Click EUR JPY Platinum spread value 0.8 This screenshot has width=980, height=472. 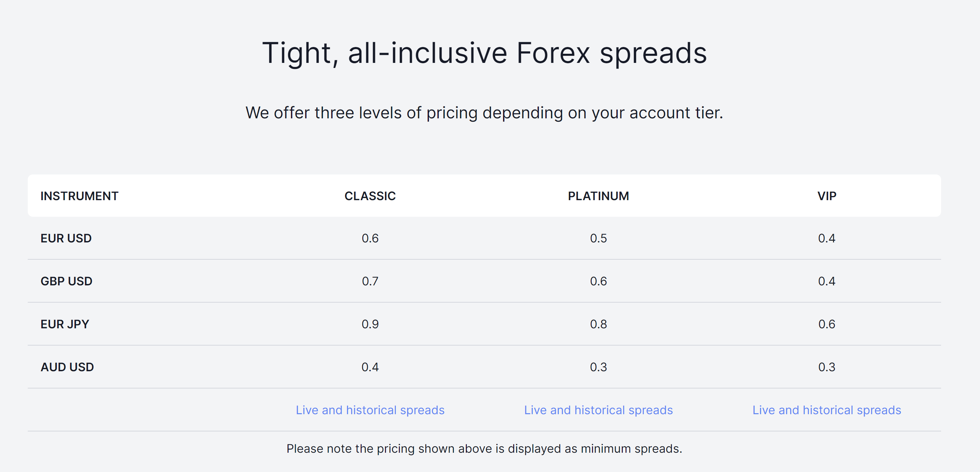[598, 324]
